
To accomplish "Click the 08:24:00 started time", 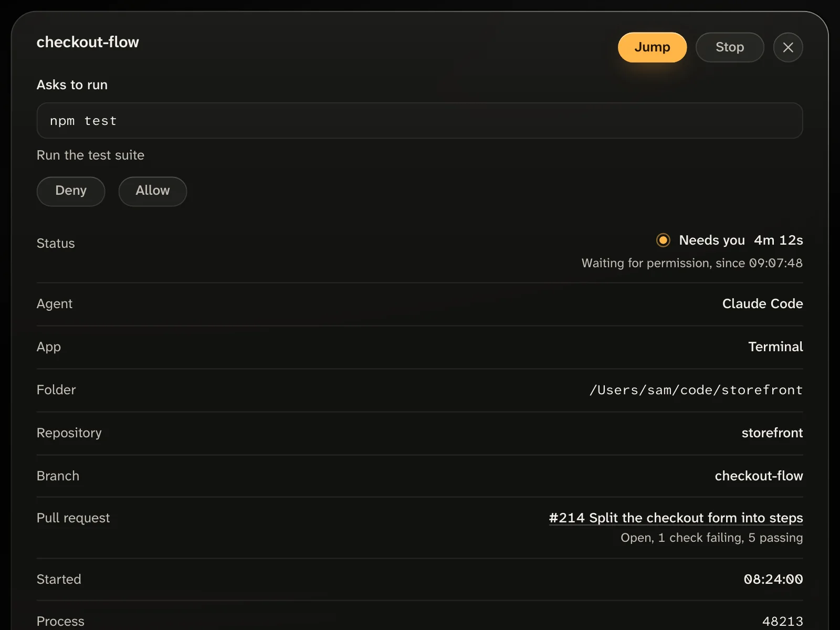I will tap(773, 579).
